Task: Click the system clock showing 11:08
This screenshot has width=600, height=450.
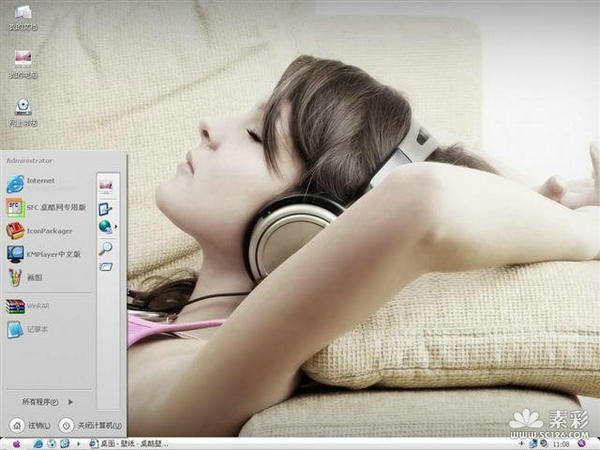Action: point(585,442)
